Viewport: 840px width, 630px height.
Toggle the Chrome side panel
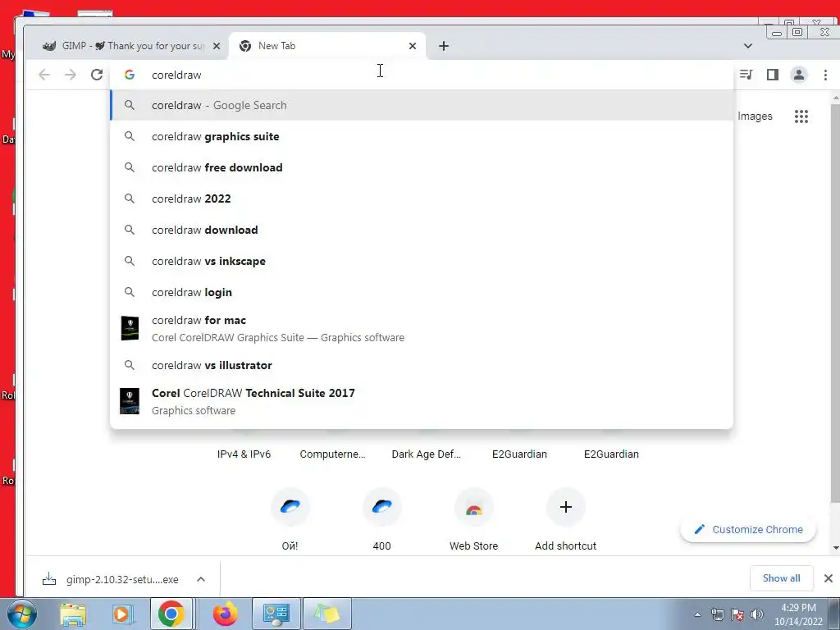pos(772,75)
